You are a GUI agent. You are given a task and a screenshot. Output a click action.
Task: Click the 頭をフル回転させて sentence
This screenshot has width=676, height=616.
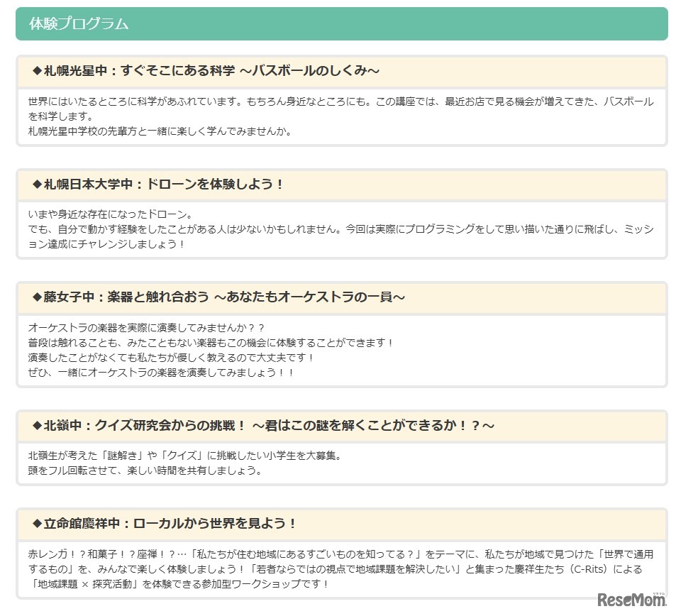145,471
